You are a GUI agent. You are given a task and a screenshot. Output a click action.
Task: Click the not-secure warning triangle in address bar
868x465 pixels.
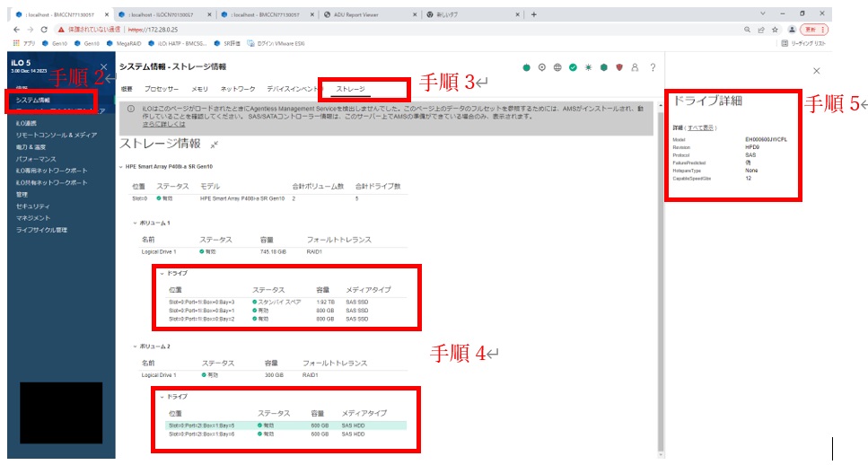click(x=61, y=30)
